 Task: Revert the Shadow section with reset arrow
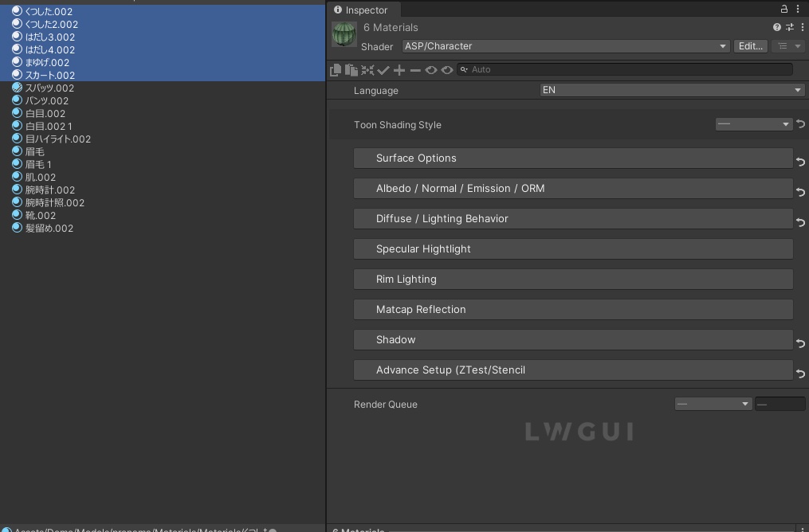(x=800, y=342)
